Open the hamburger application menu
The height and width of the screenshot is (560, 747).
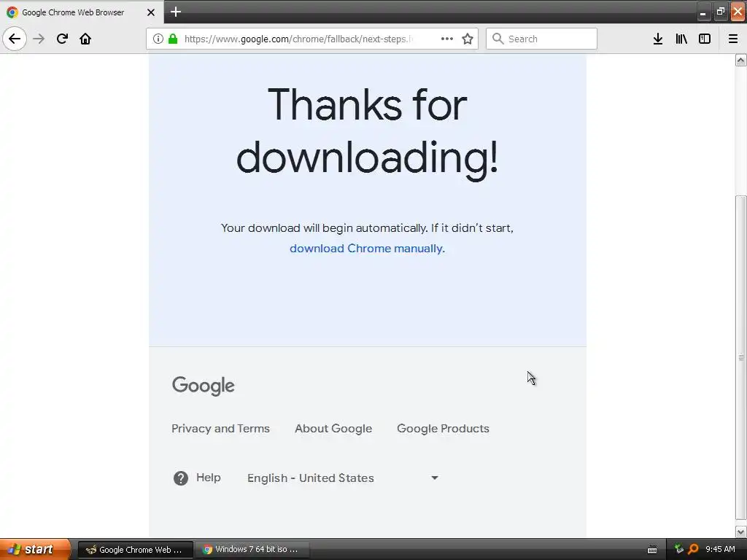pyautogui.click(x=733, y=39)
